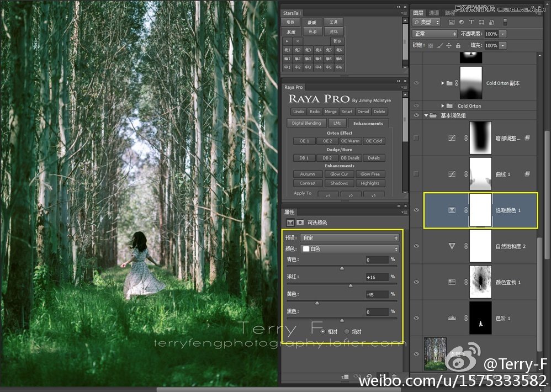Toggle the layer filtering switch
The width and height of the screenshot is (551, 392).
505,22
